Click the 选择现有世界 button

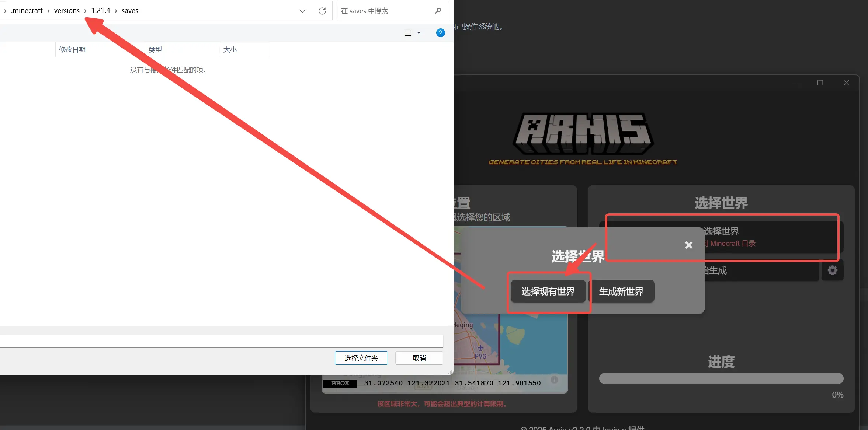pyautogui.click(x=548, y=291)
